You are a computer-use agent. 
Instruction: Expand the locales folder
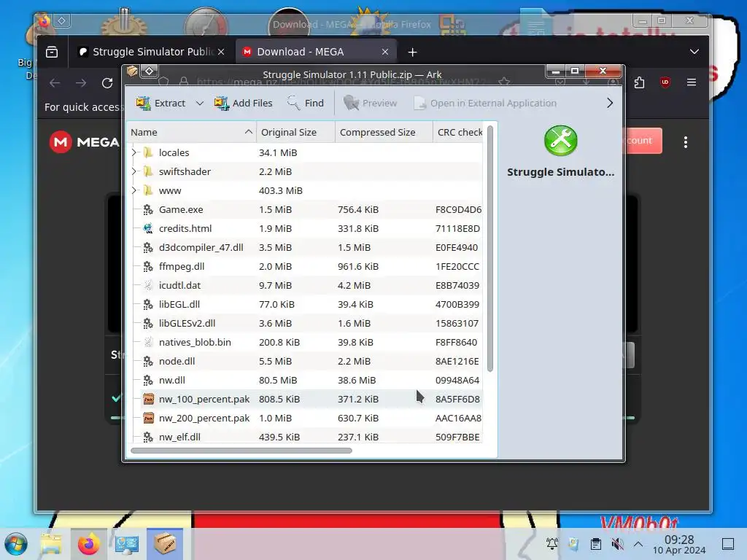tap(134, 152)
